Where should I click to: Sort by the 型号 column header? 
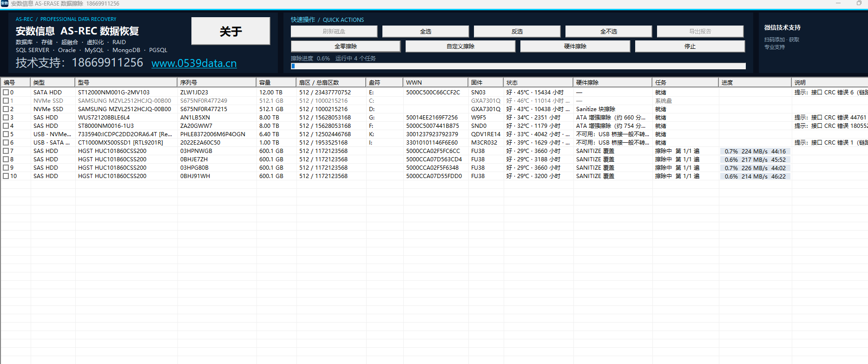pyautogui.click(x=126, y=82)
